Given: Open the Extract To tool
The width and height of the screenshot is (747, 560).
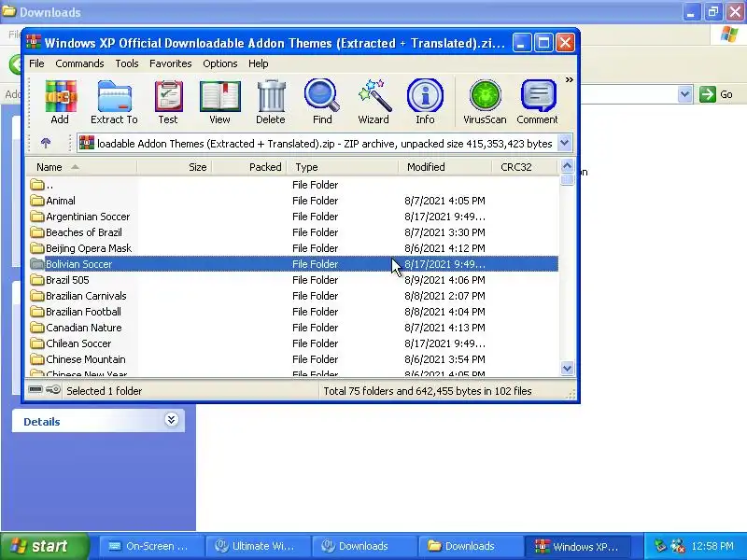Looking at the screenshot, I should pos(114,102).
